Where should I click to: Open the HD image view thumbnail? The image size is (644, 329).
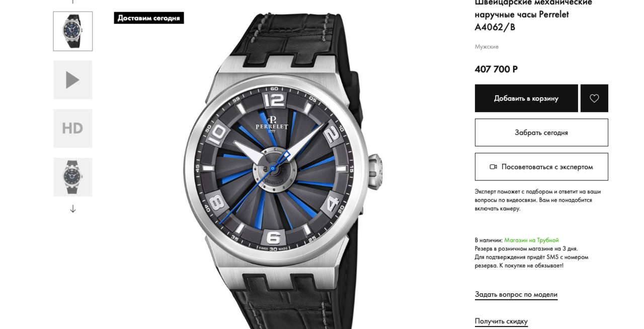(x=73, y=128)
